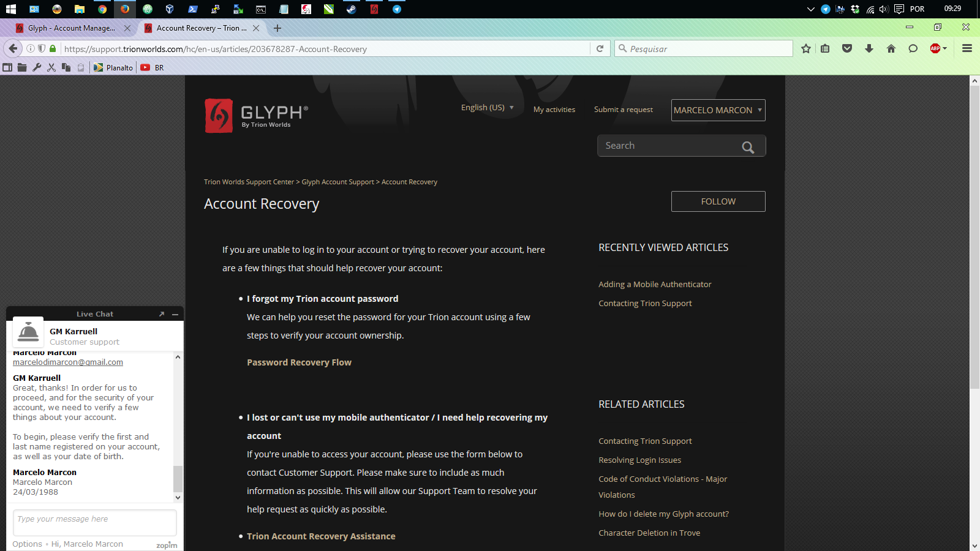Select the Account Recovery – Trion tab

[x=202, y=28]
